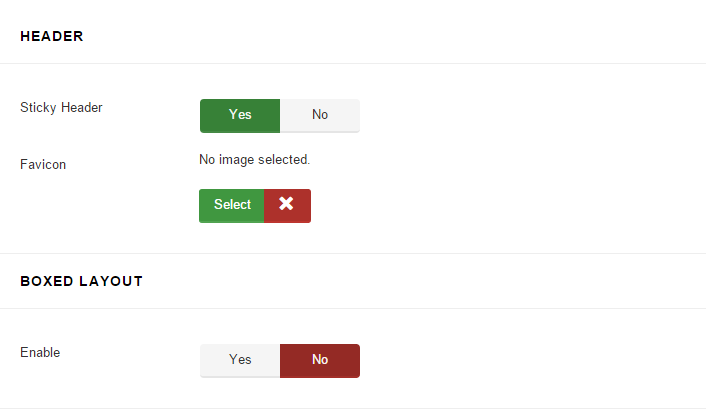Click the divider line below BOXED LAYOUT
Image resolution: width=706 pixels, height=416 pixels.
(x=353, y=308)
